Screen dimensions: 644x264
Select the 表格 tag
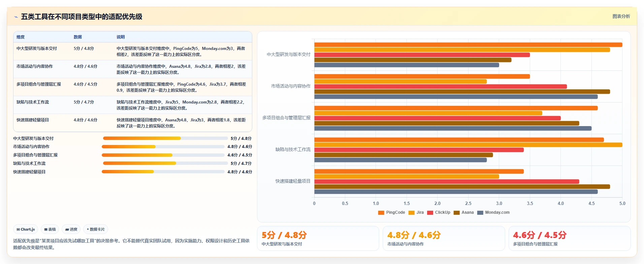(50, 229)
